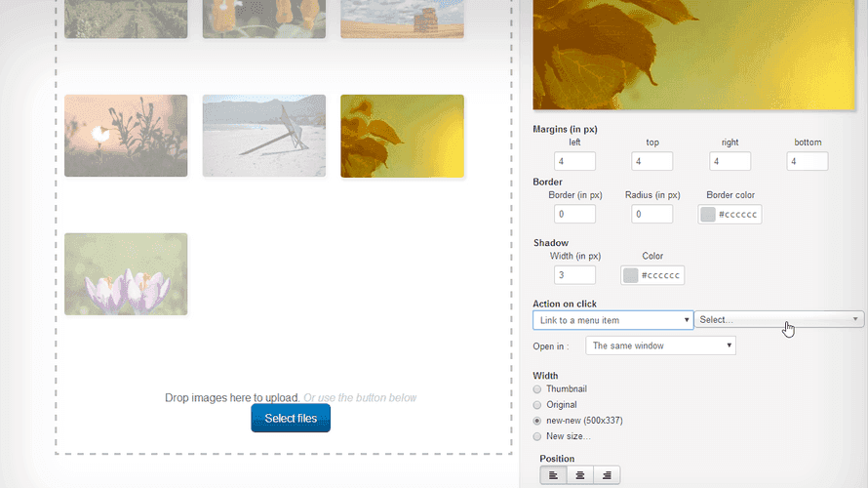Click the shadow Width input field
The width and height of the screenshot is (868, 488).
(x=574, y=275)
